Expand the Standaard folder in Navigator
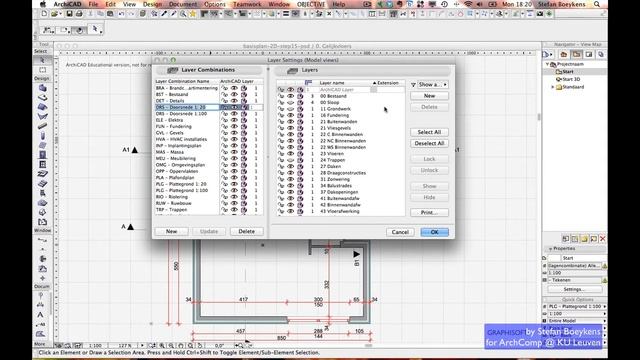Image resolution: width=640 pixels, height=360 pixels. click(x=553, y=87)
